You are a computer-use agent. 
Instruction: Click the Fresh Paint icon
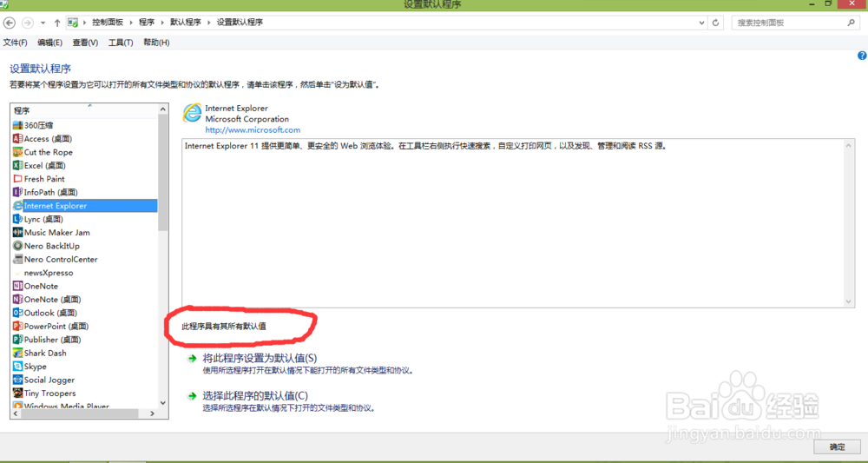click(17, 179)
